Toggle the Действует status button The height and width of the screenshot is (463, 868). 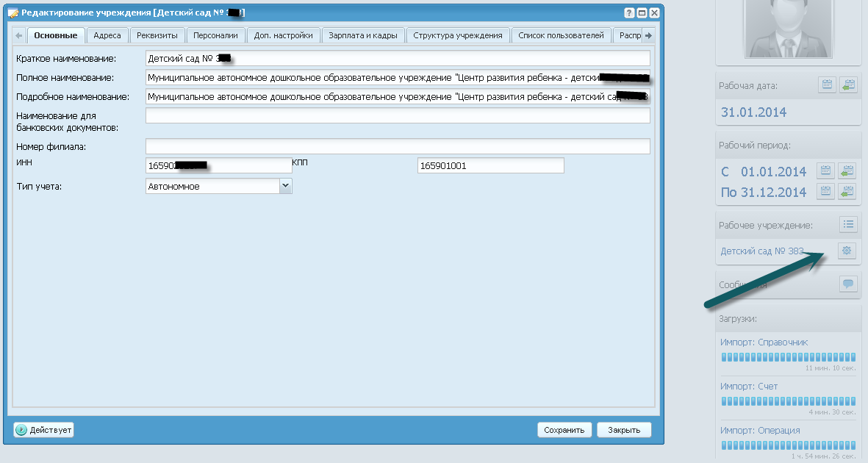point(44,430)
